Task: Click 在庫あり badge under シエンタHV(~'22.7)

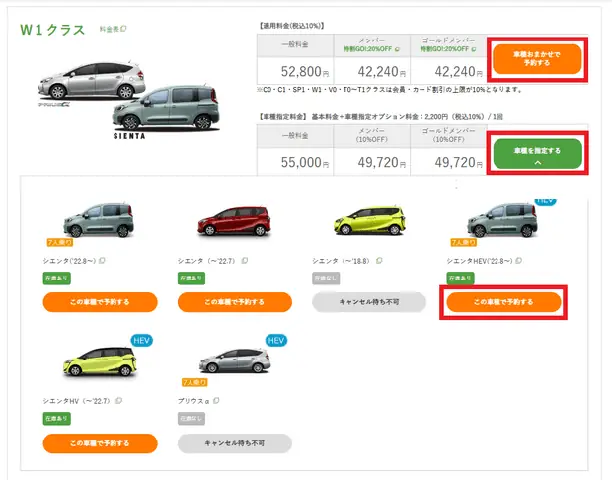Action: [x=57, y=419]
